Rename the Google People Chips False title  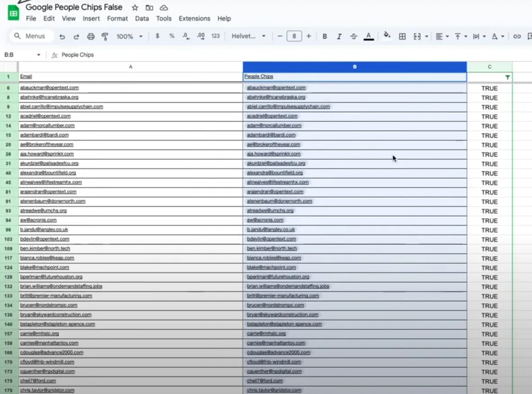coord(74,7)
